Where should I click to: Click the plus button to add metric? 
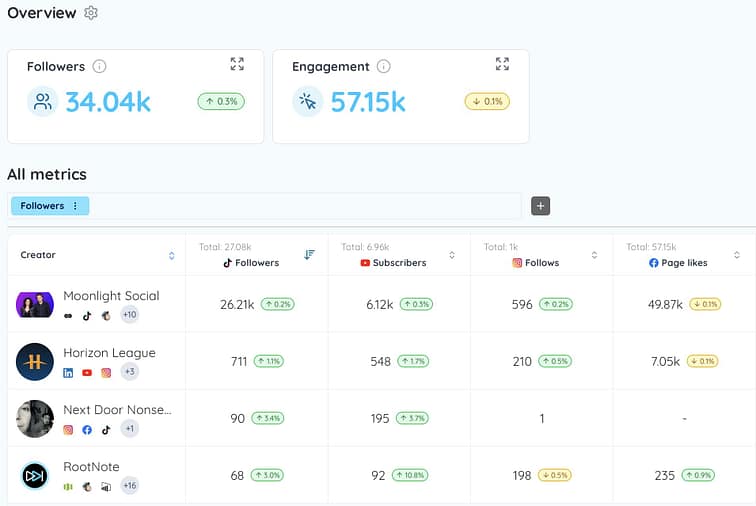(541, 206)
